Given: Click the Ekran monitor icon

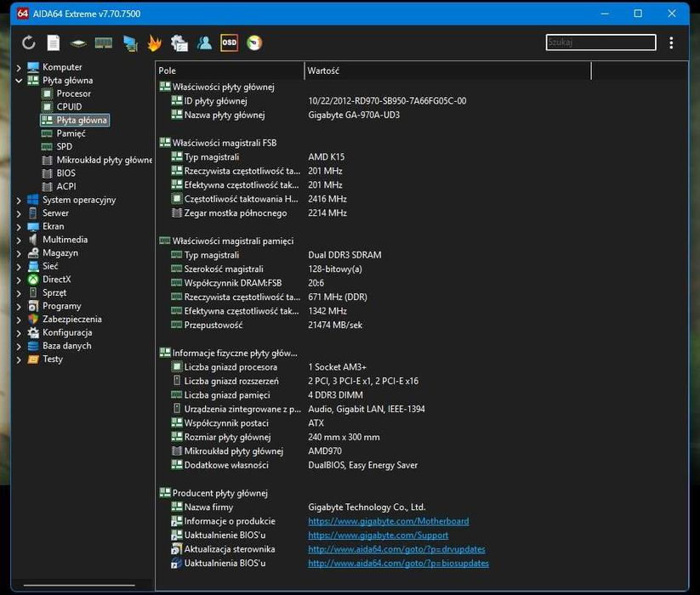Looking at the screenshot, I should coord(33,227).
